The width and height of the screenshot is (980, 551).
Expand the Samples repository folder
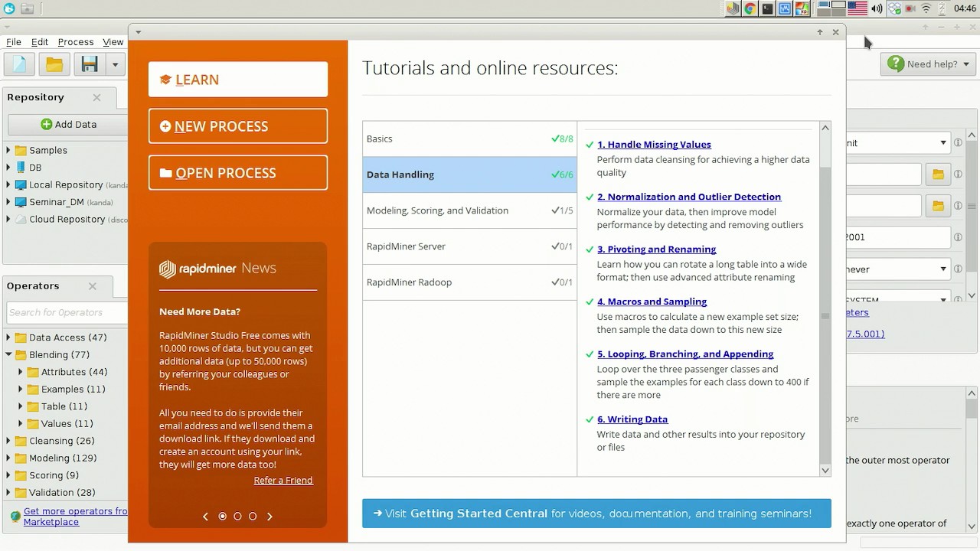tap(8, 150)
